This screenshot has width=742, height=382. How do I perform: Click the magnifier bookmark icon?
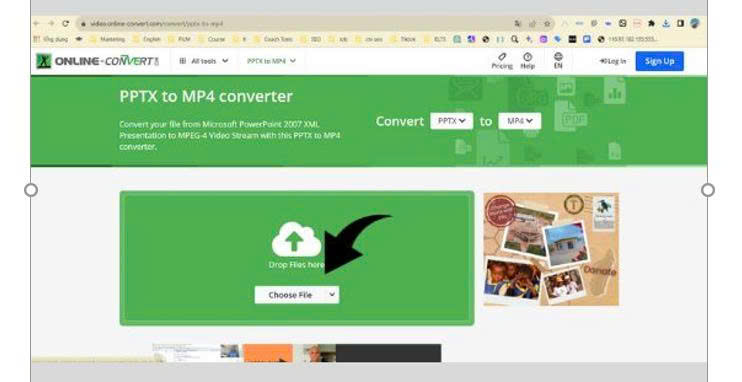click(x=514, y=39)
